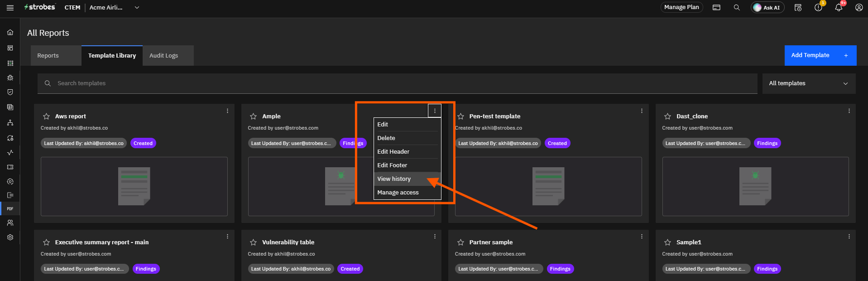The height and width of the screenshot is (281, 868).
Task: Star the Vulnerability table template
Action: [x=253, y=242]
